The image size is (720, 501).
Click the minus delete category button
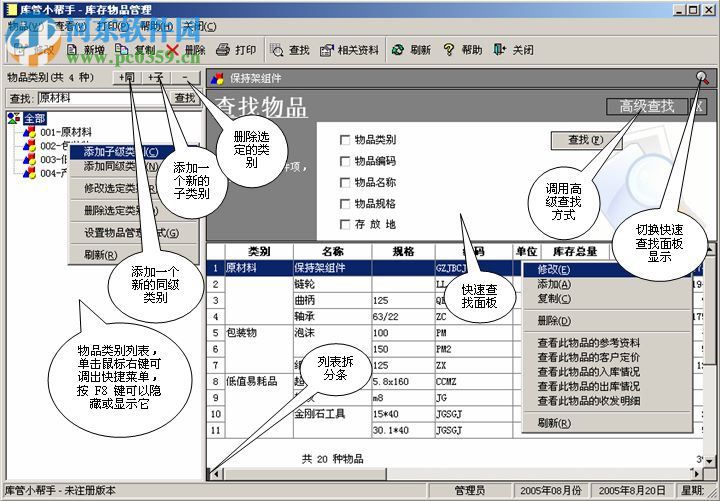[x=185, y=78]
